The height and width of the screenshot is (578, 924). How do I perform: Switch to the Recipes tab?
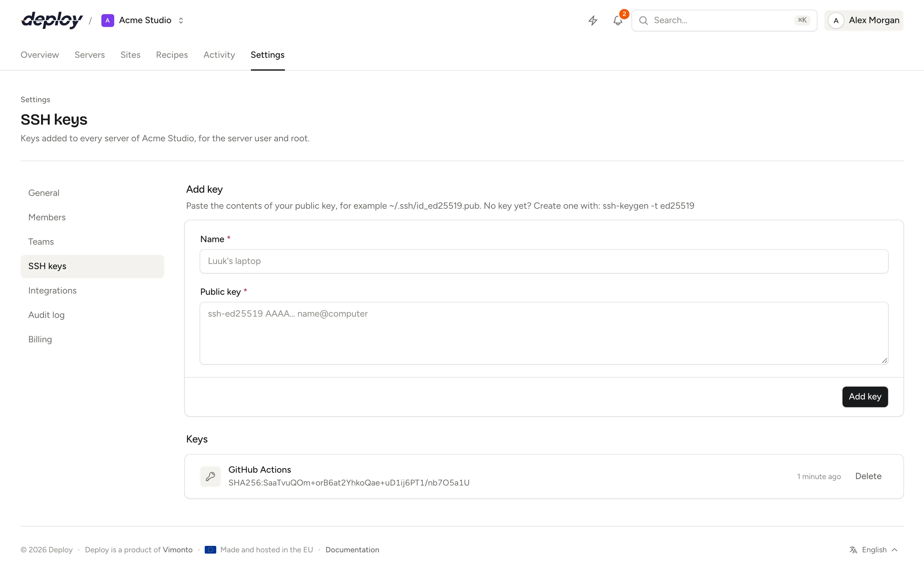point(172,55)
